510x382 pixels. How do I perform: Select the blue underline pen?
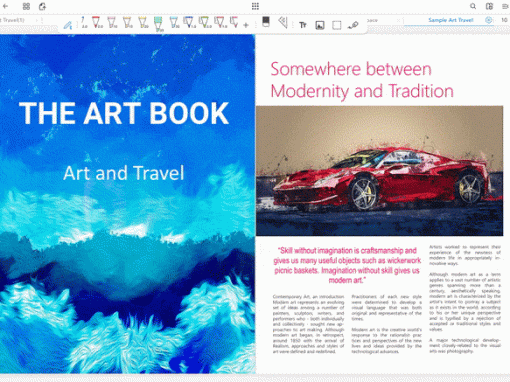(189, 22)
